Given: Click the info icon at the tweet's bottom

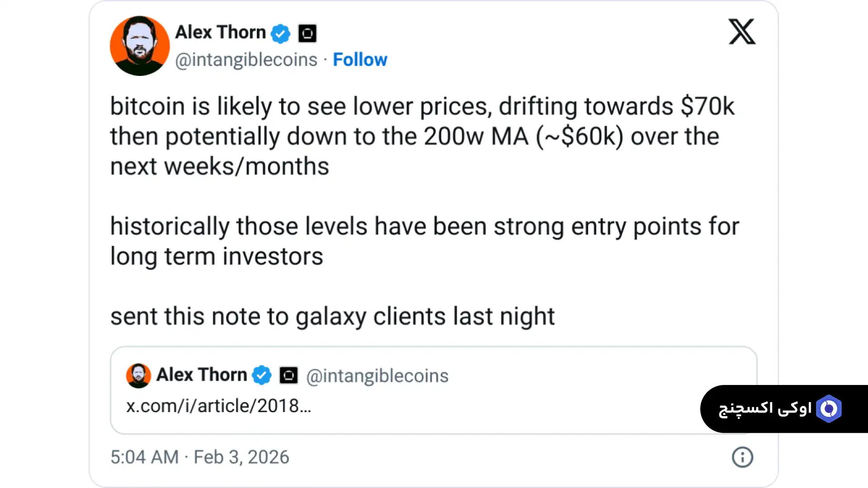Looking at the screenshot, I should click(742, 457).
